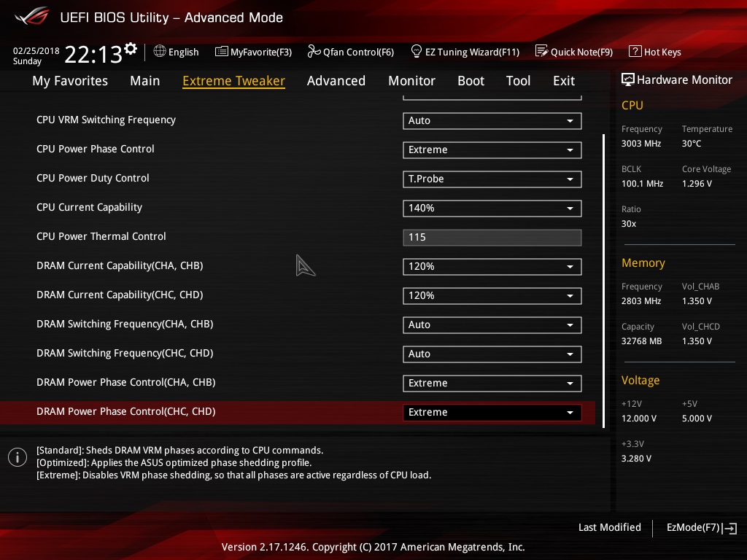Click CPU Power Thermal Control value field
Screen dimensions: 747x560
(492, 238)
